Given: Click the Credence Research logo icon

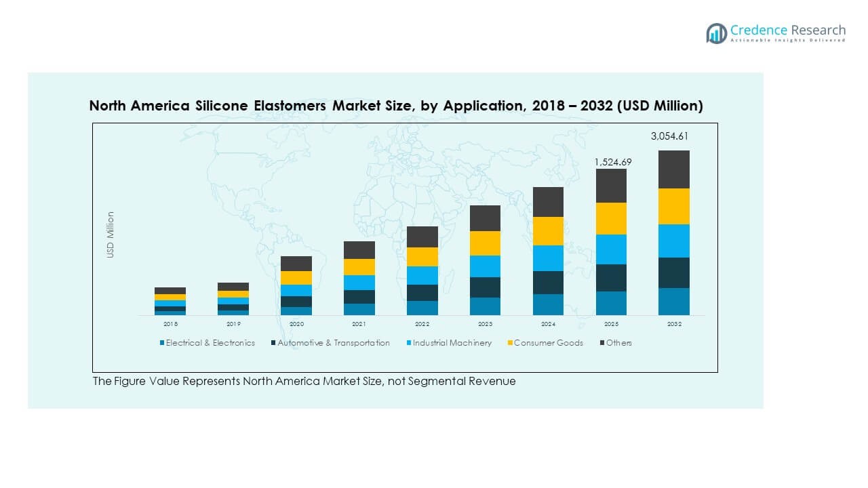Looking at the screenshot, I should [716, 33].
